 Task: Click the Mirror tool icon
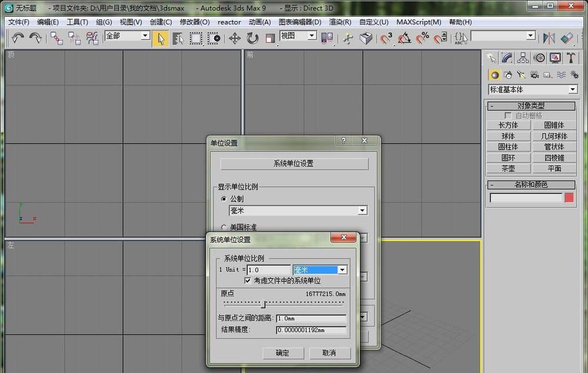pyautogui.click(x=549, y=38)
